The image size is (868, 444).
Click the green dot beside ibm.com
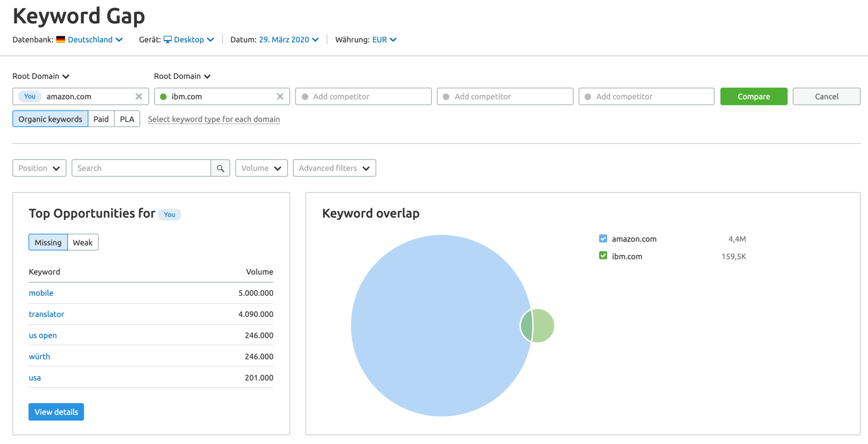coord(164,96)
